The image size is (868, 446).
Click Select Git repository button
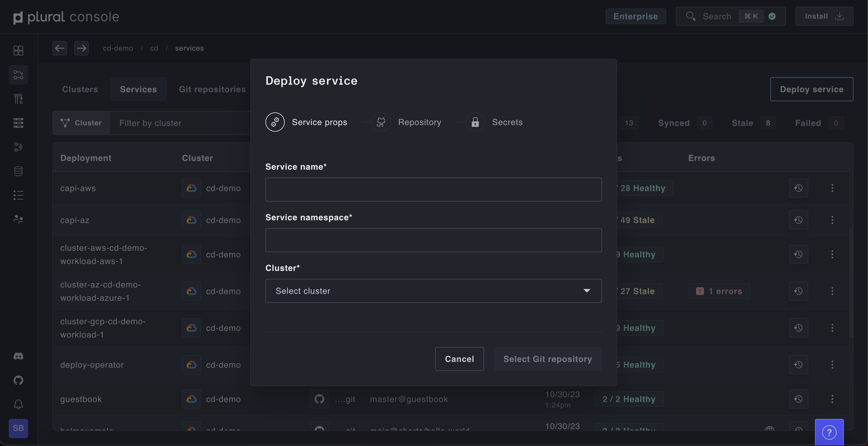click(548, 359)
